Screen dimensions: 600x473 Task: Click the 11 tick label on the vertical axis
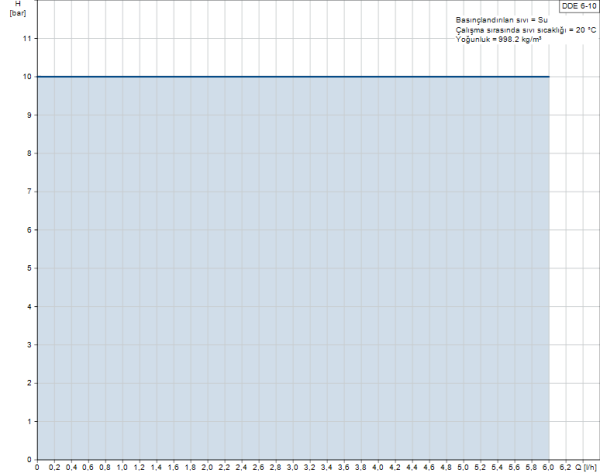click(x=28, y=38)
